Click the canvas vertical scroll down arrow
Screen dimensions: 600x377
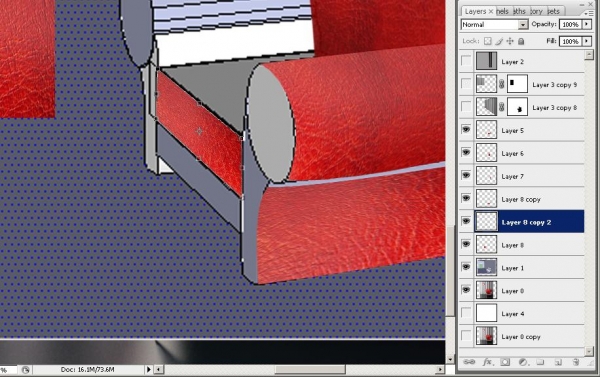point(450,359)
